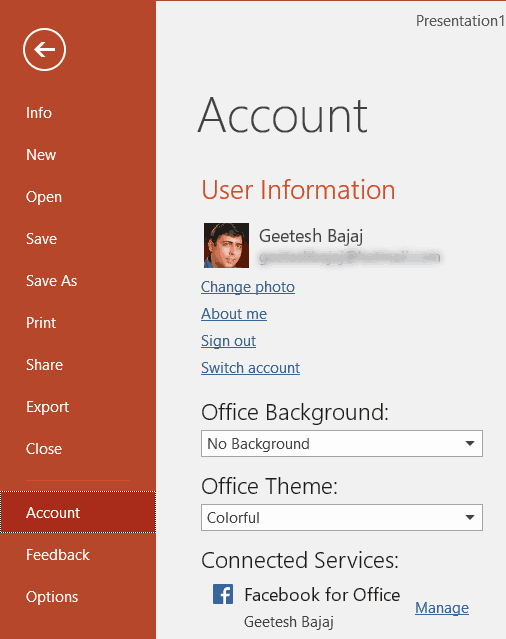The image size is (506, 639).
Task: Click the blurred email address
Action: coord(350,257)
